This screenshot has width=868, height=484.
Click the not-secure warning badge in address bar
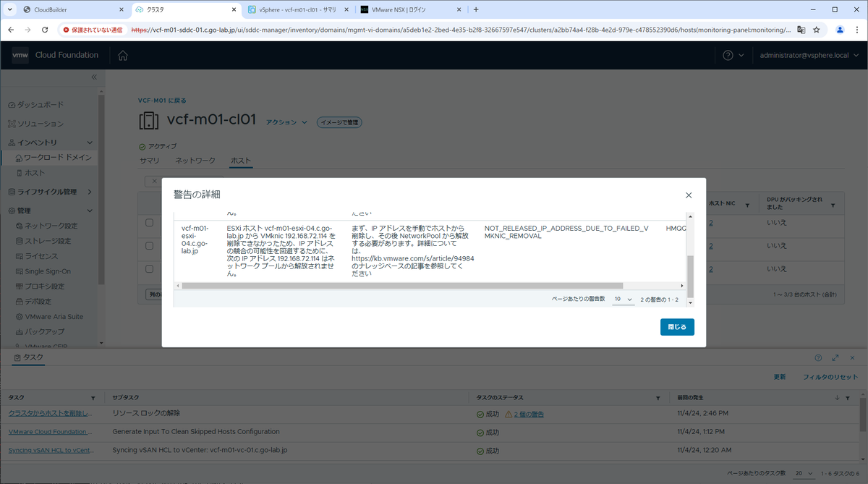tap(93, 30)
